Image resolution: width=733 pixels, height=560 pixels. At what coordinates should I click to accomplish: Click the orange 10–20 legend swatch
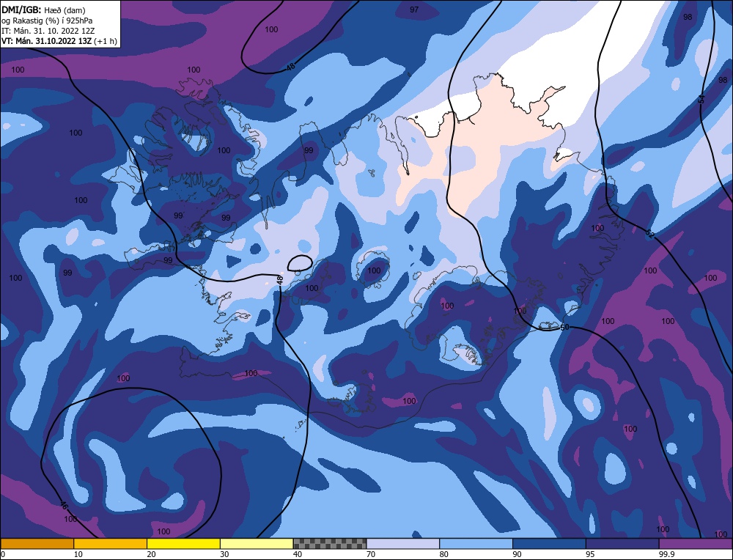point(111,544)
